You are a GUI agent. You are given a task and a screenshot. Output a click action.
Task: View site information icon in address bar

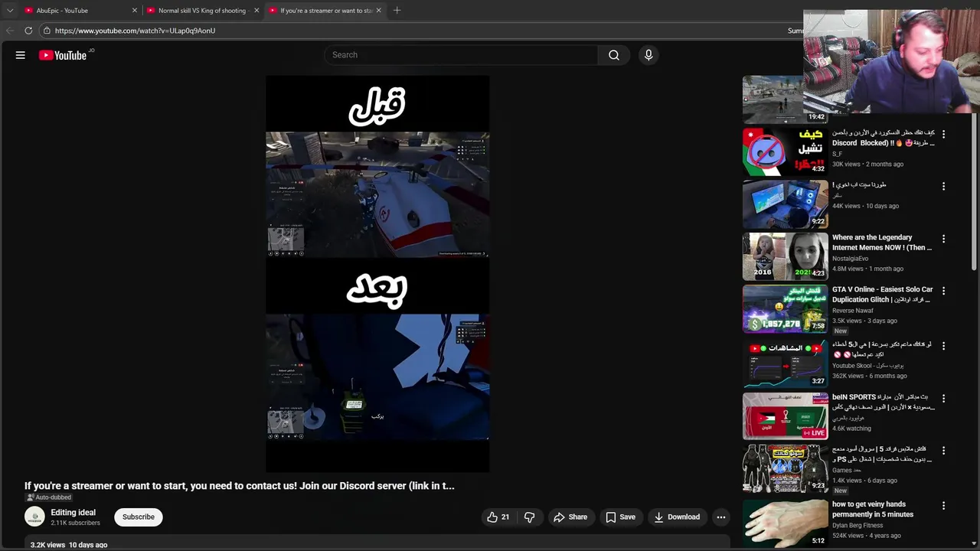(47, 31)
